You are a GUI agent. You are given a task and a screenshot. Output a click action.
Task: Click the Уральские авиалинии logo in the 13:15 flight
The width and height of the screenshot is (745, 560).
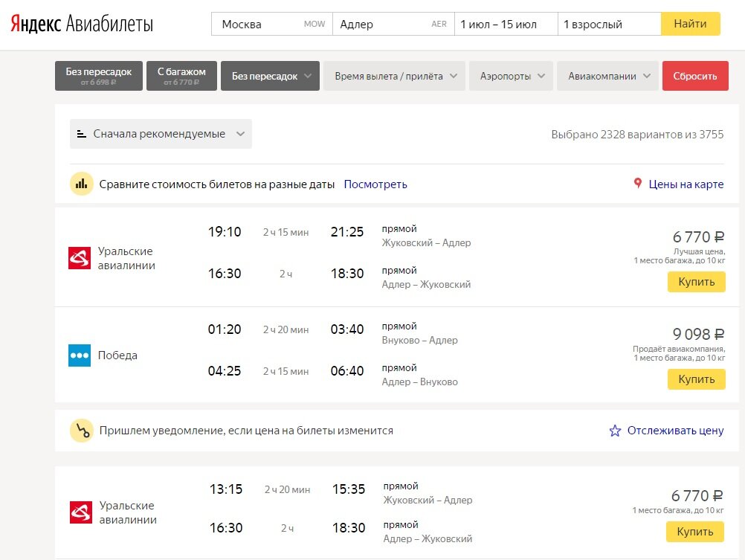coord(81,512)
